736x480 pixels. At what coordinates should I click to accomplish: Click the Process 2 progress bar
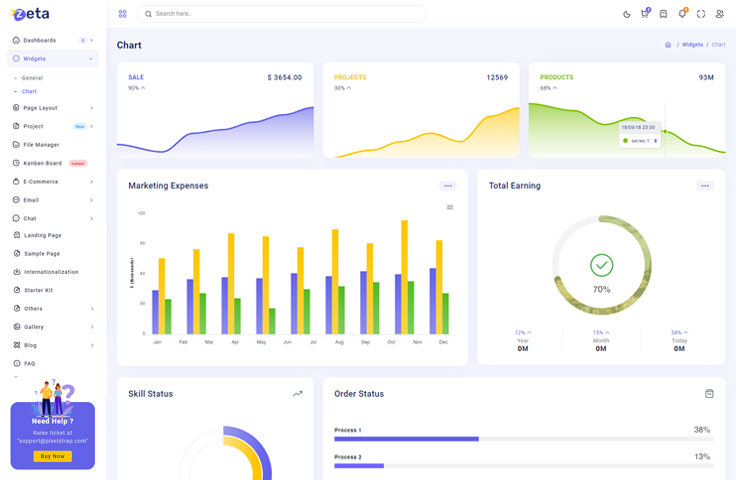(524, 466)
